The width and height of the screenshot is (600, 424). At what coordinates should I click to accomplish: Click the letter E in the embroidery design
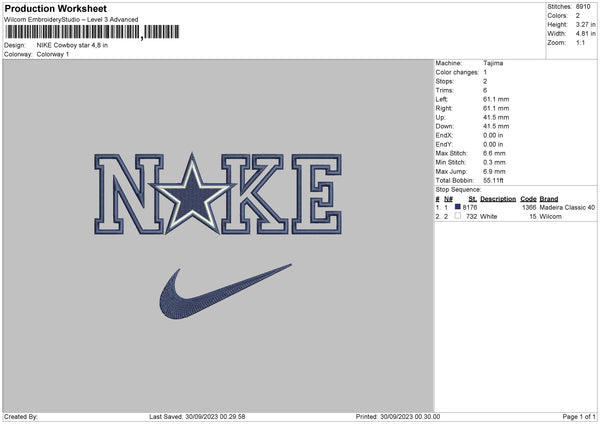(x=316, y=194)
